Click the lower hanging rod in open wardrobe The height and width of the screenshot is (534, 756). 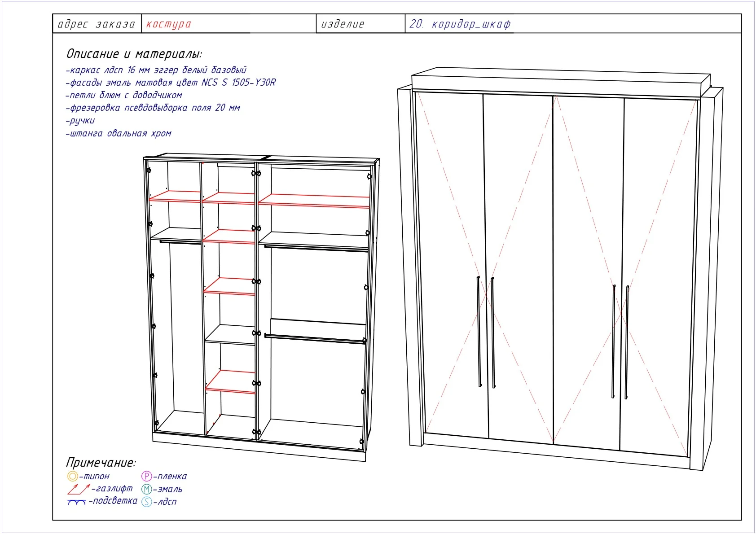(x=315, y=339)
